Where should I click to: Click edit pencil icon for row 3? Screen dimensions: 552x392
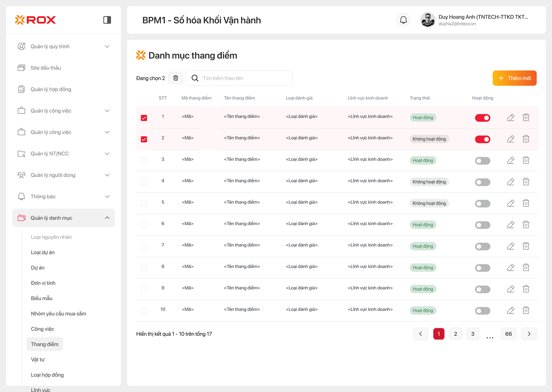pyautogui.click(x=510, y=161)
